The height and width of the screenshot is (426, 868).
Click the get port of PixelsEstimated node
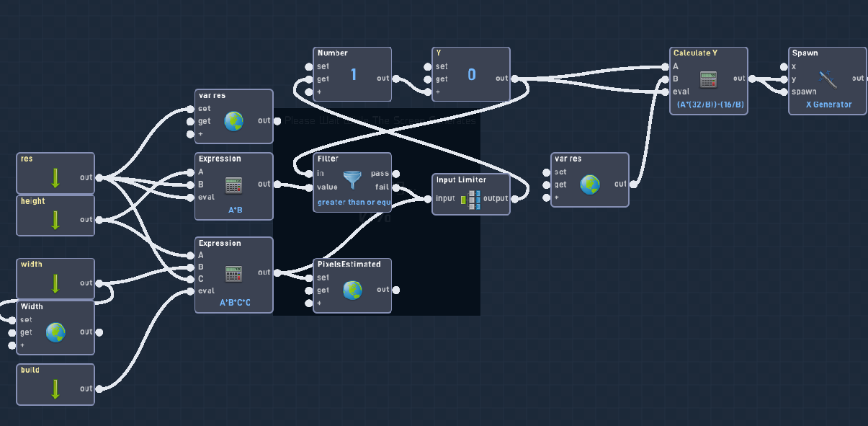coord(310,290)
